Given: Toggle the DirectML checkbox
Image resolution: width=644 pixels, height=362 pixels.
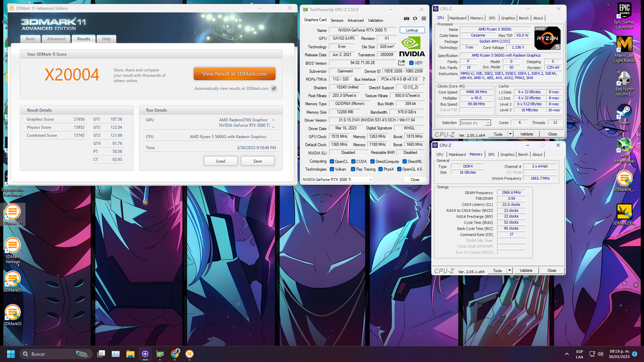Looking at the screenshot, I should point(405,161).
